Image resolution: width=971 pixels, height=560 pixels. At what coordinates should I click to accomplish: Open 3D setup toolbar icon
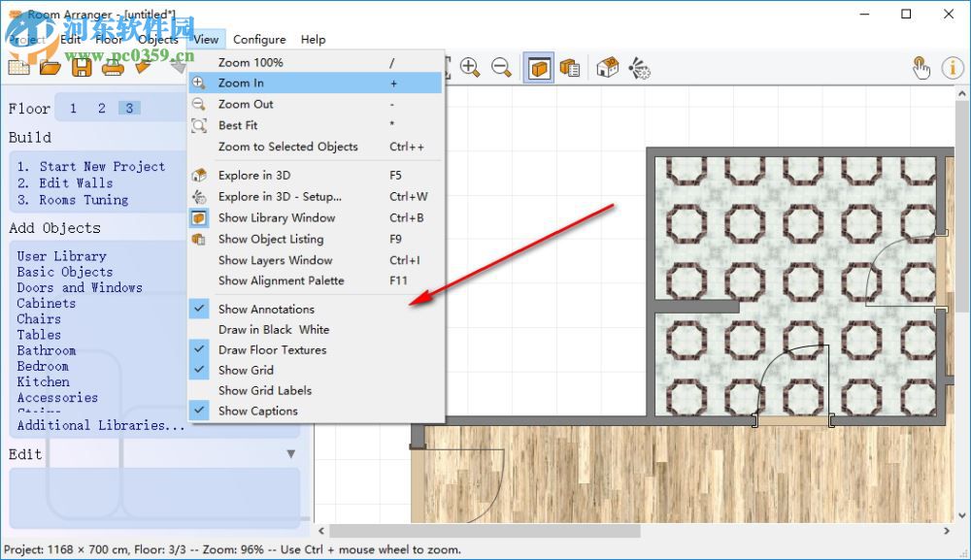click(x=638, y=68)
